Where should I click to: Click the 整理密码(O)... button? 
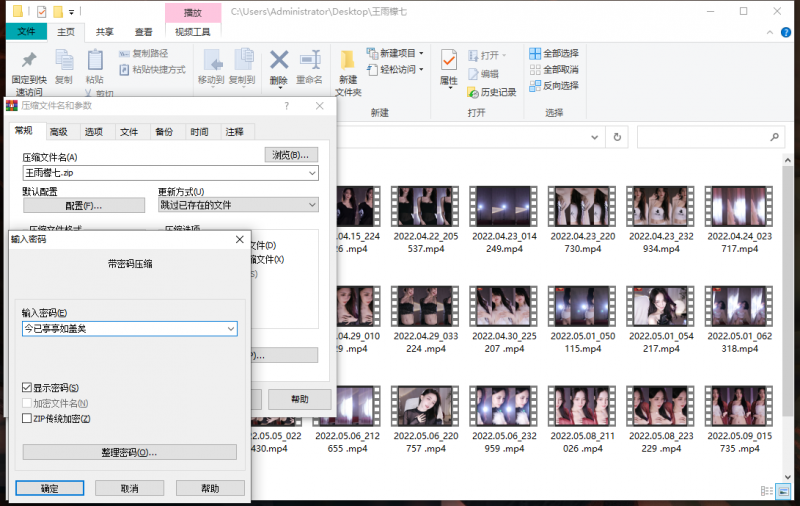pyautogui.click(x=129, y=453)
